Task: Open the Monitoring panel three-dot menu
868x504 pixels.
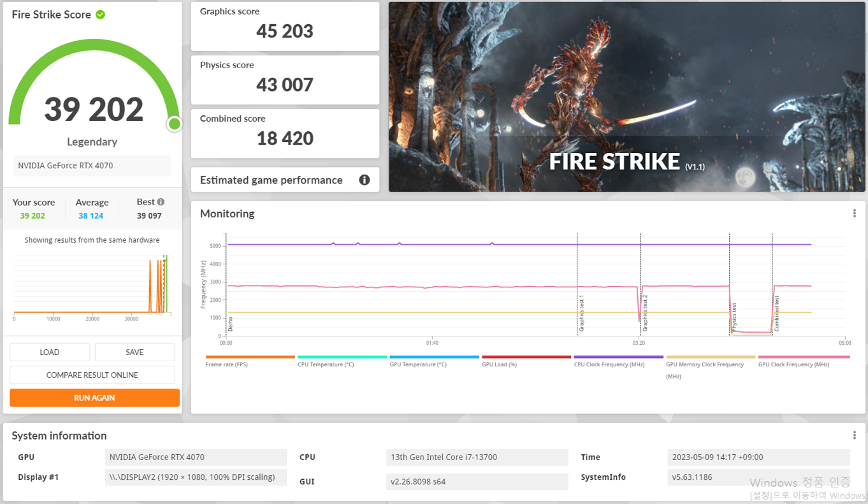Action: 855,213
